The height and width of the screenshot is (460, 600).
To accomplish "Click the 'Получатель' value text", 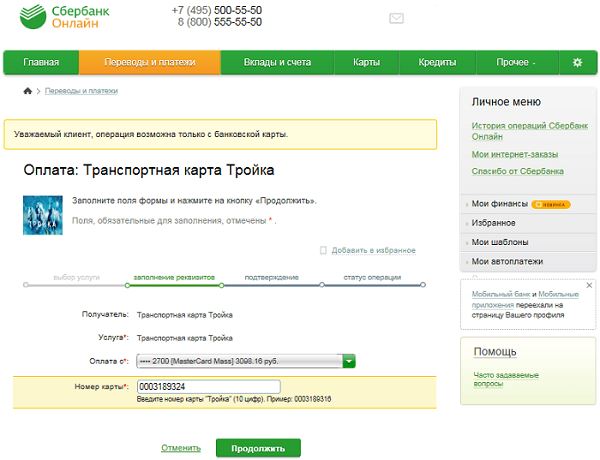I will [185, 315].
